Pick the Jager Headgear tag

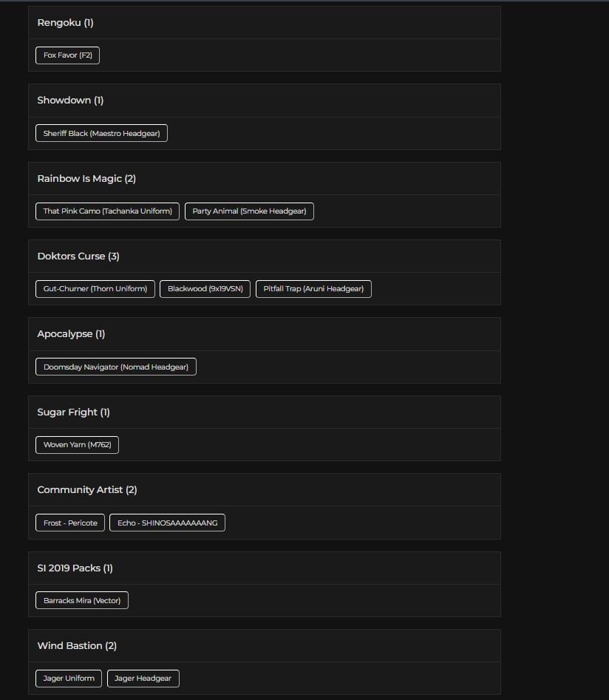(143, 679)
